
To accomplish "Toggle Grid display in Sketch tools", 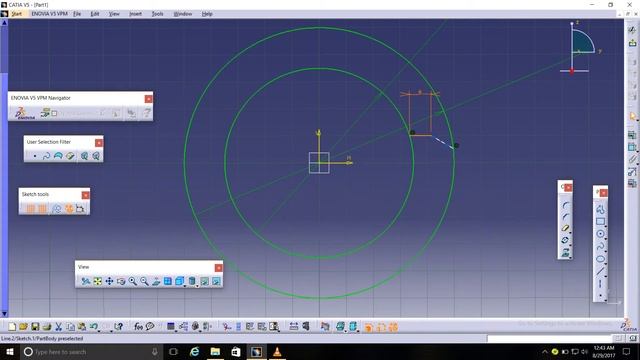I will (31, 209).
